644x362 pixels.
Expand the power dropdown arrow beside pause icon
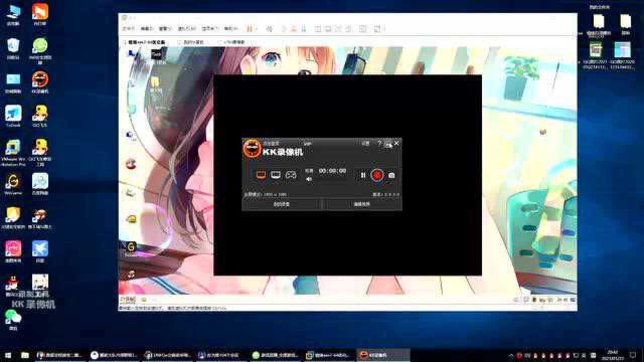pos(256,29)
